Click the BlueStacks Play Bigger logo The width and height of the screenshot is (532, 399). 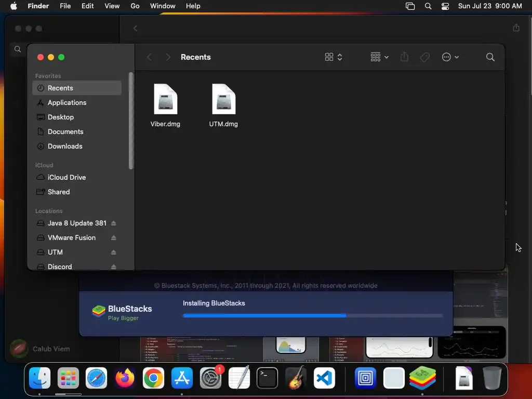(x=122, y=312)
